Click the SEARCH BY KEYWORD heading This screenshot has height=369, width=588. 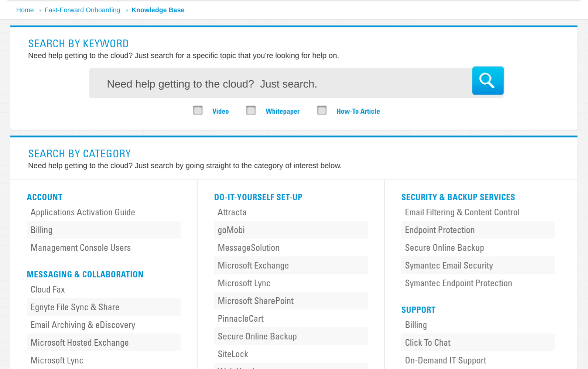(x=79, y=44)
